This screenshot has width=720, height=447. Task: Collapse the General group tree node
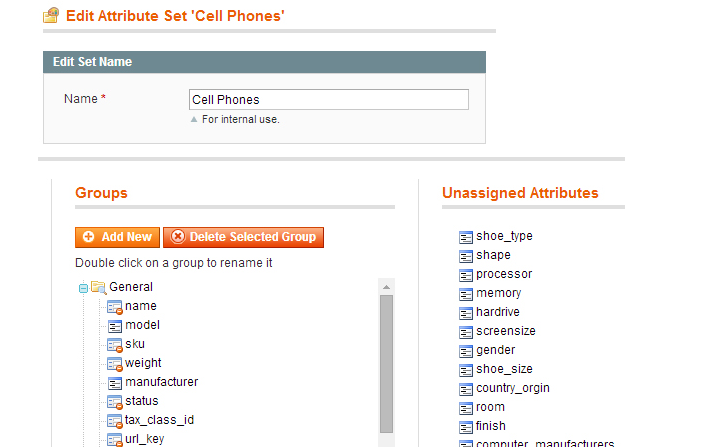[83, 288]
